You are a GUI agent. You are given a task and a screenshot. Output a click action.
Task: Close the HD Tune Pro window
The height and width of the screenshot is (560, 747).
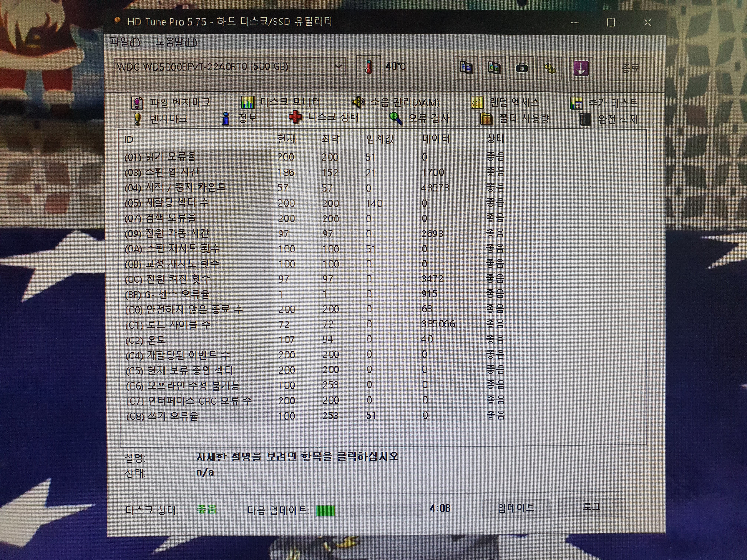pos(647,23)
